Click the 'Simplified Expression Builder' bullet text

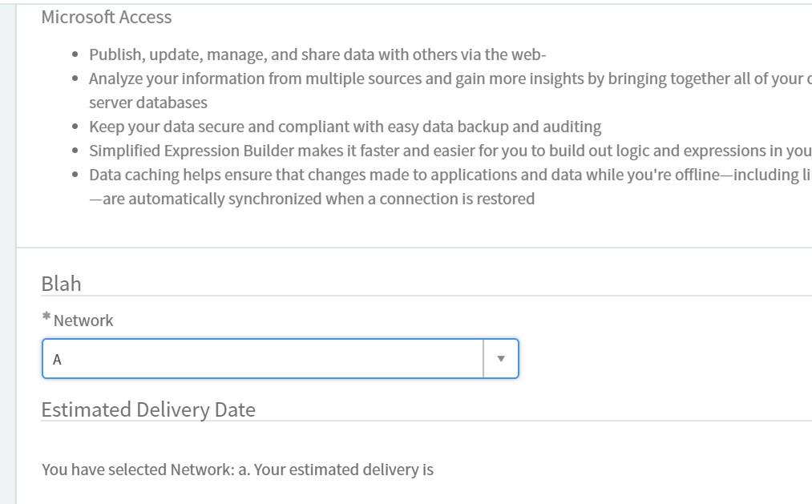click(449, 151)
